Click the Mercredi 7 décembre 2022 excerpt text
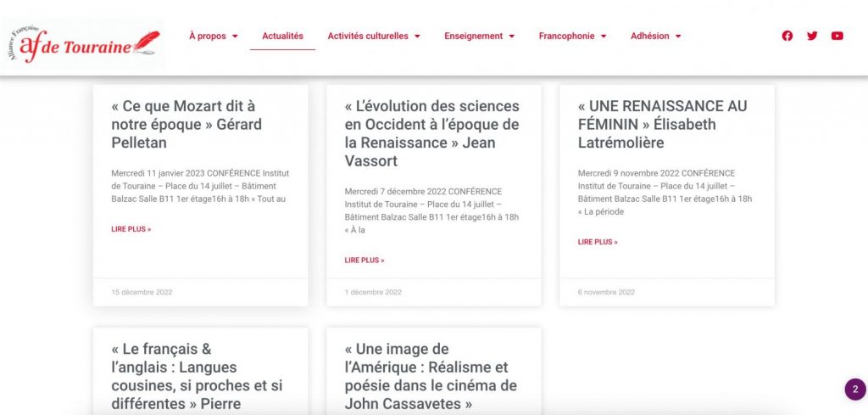868x415 pixels. tap(431, 210)
